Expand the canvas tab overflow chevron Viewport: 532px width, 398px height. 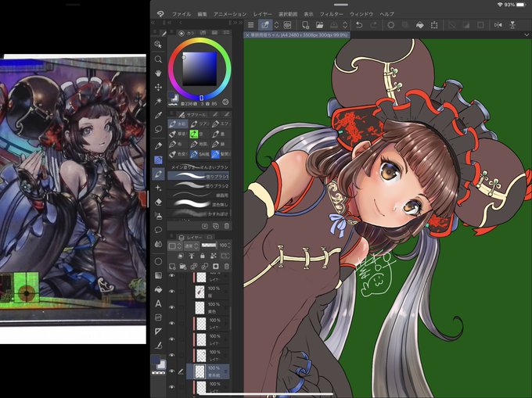527,35
